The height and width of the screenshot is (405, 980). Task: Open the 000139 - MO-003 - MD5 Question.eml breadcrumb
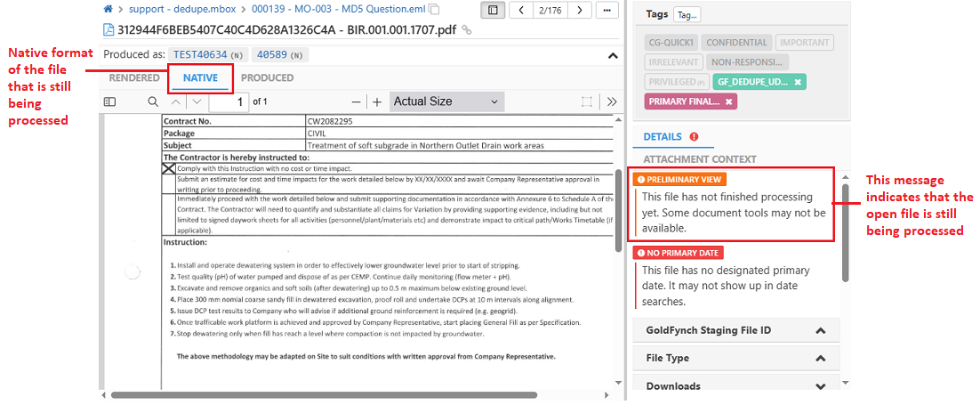pos(340,10)
